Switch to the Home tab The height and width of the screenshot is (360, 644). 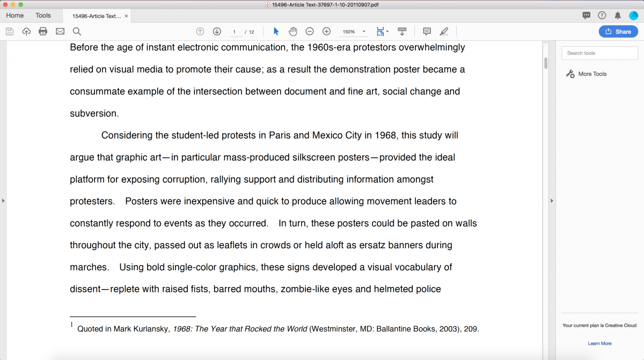pos(15,16)
